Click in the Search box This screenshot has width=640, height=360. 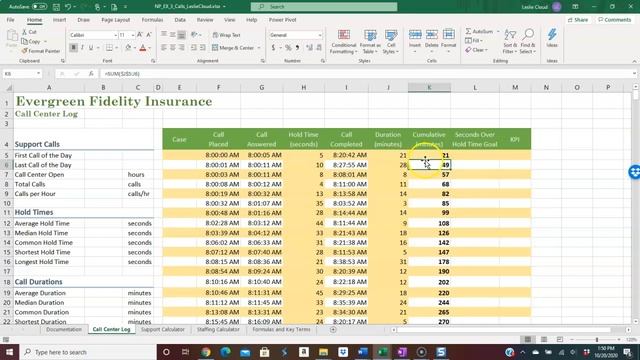324,7
